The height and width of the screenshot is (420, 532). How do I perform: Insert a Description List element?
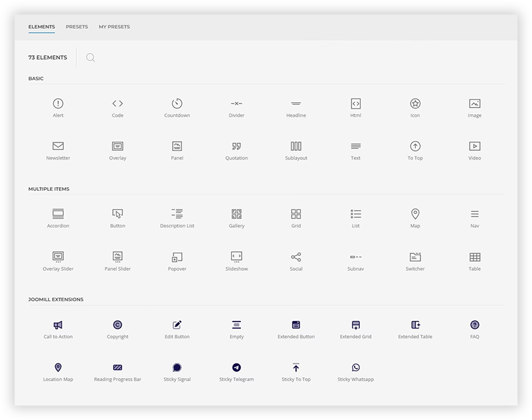(x=177, y=219)
